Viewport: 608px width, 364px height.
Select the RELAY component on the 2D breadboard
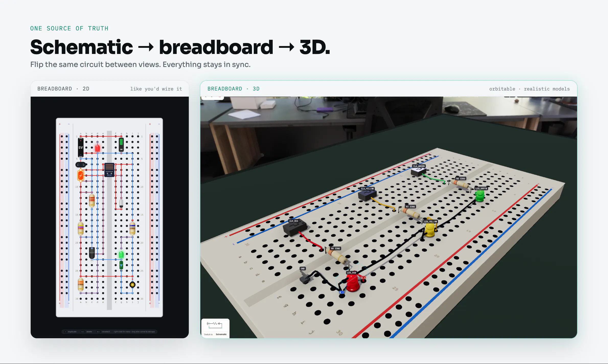point(109,170)
